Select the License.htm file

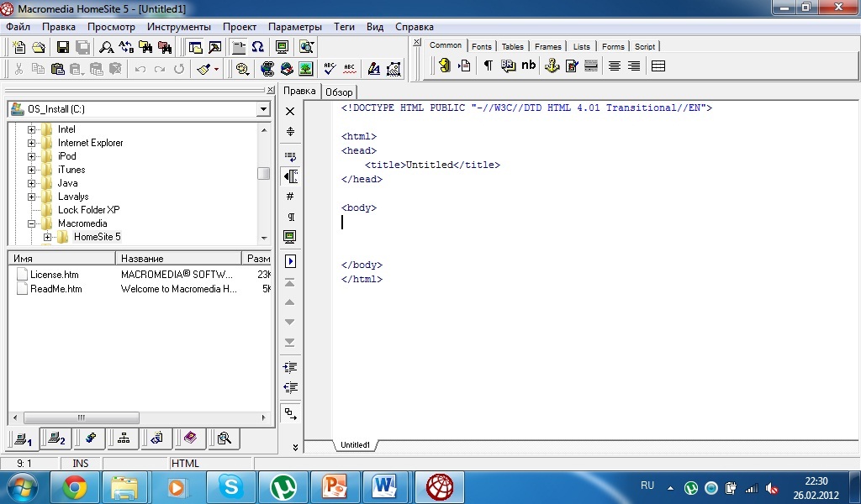tap(54, 274)
